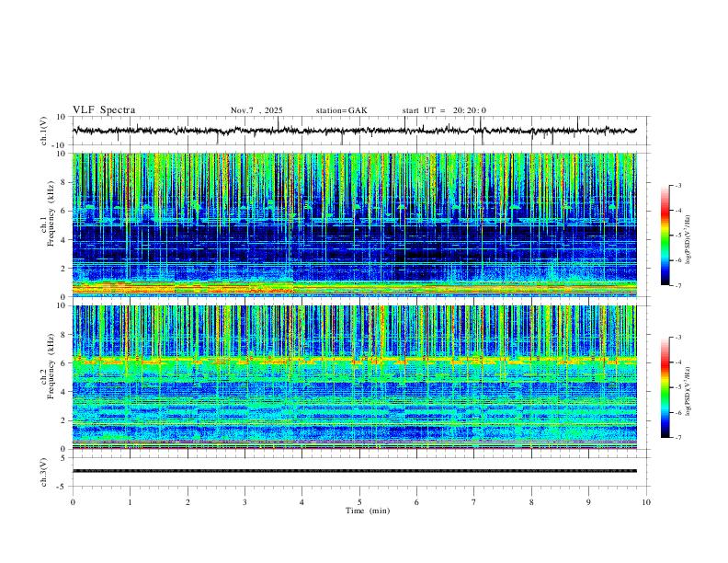Click the ch.2 "Frequency (kHz)" axis label
Viewport: 728px width, 563px height.
pos(51,365)
